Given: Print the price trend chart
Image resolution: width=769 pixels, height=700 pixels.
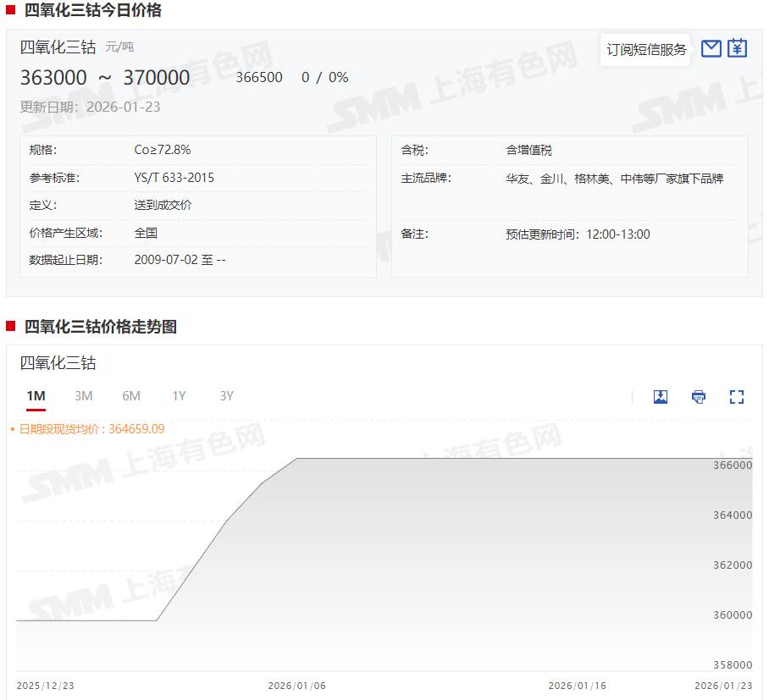Looking at the screenshot, I should [x=699, y=397].
